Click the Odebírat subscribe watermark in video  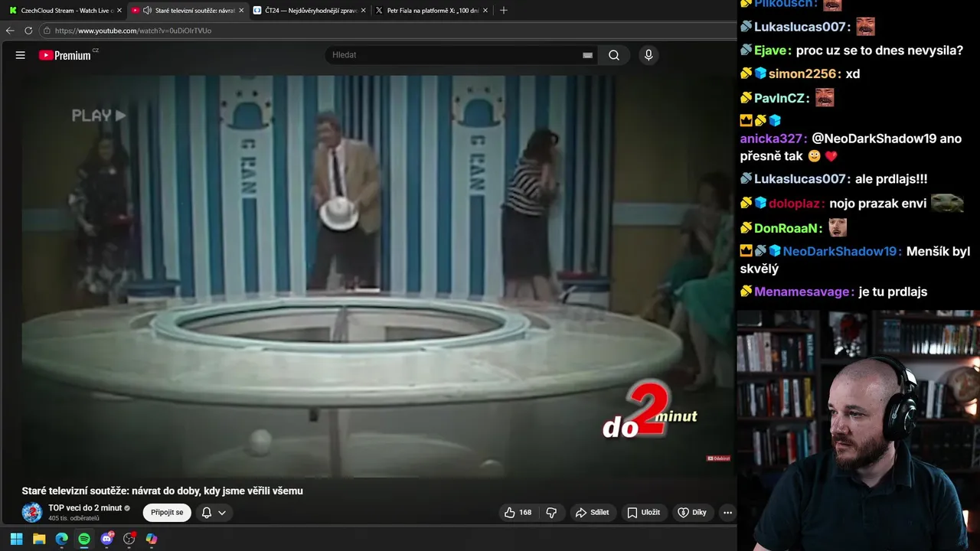click(x=718, y=458)
